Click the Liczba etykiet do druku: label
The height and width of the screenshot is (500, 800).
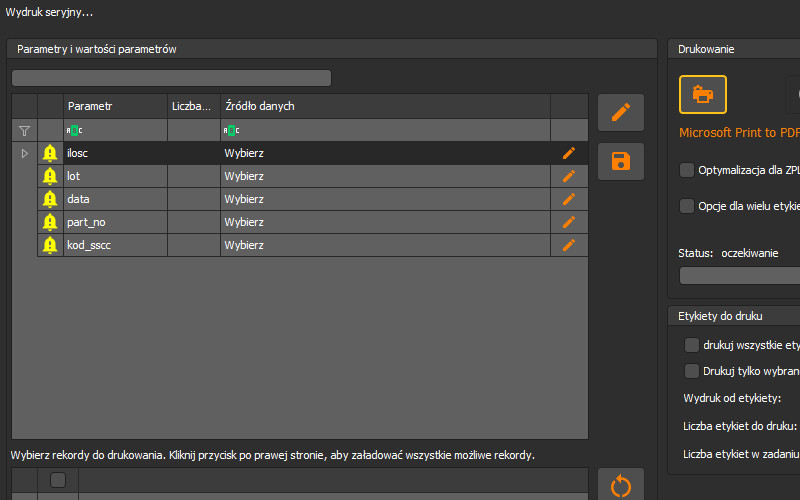tap(740, 426)
